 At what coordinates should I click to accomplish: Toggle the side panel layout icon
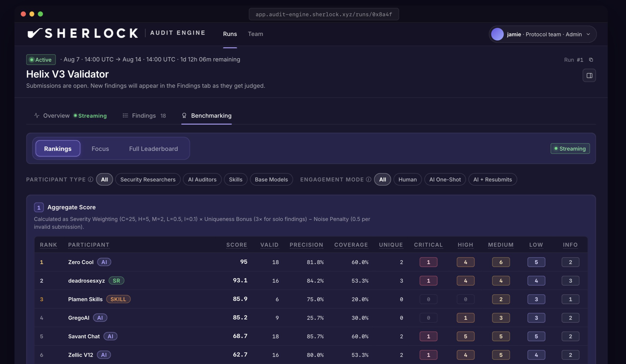tap(589, 75)
